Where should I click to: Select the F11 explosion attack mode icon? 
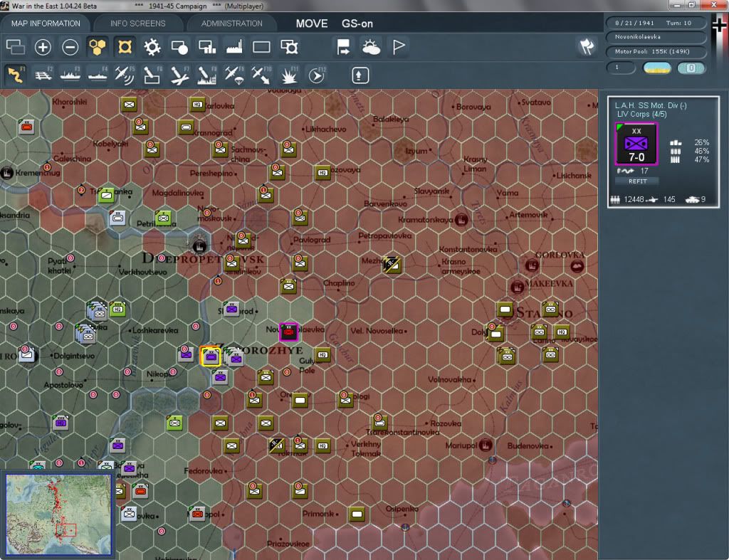tap(289, 75)
